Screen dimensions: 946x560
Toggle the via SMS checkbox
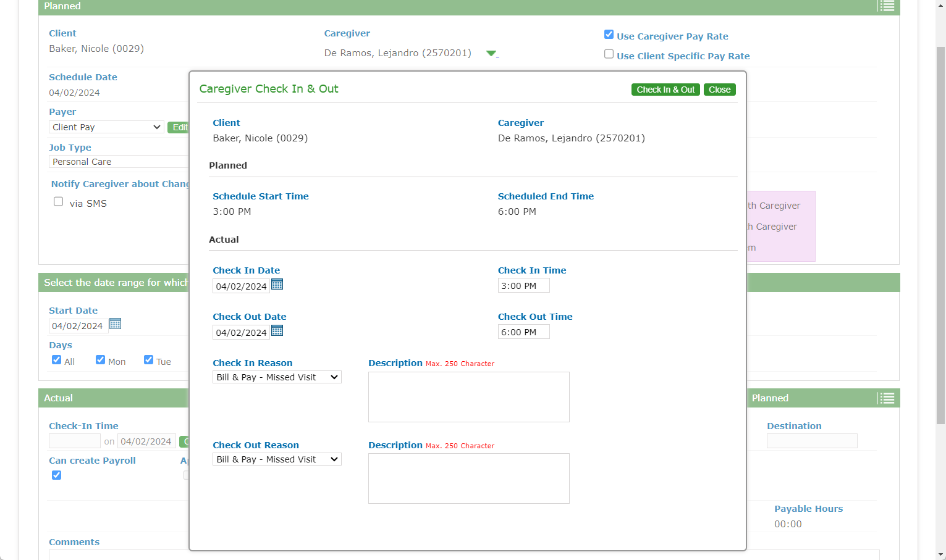pos(59,202)
